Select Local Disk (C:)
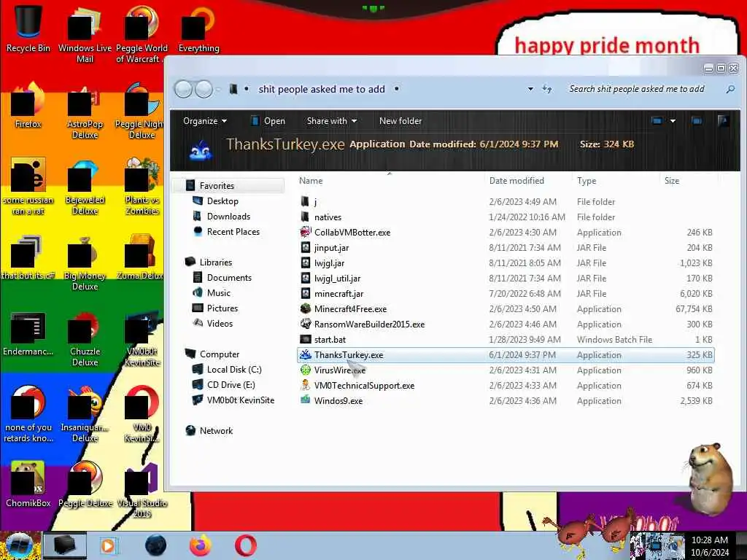 click(x=234, y=369)
